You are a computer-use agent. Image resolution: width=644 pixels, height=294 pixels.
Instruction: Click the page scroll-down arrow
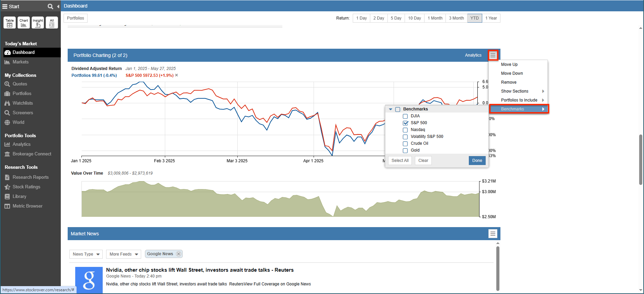(641, 290)
